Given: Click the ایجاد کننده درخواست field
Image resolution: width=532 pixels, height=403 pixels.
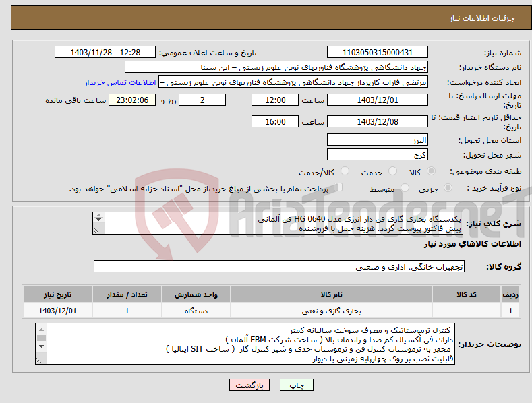Looking at the screenshot, I should 293,82.
